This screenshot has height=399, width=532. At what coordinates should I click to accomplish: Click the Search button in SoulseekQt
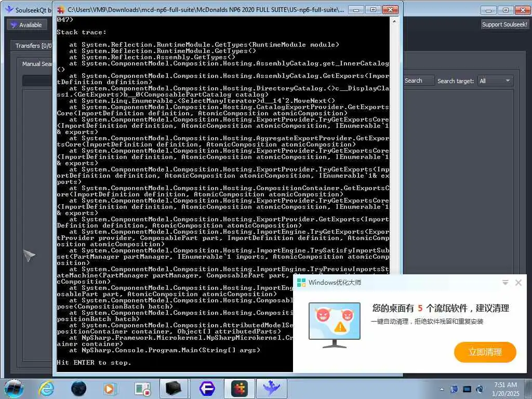419,81
